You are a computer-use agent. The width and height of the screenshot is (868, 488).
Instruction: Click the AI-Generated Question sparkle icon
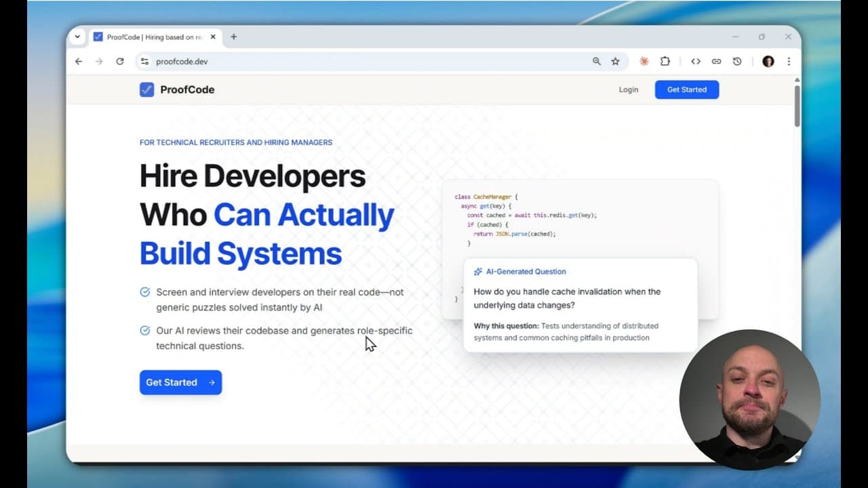[479, 271]
